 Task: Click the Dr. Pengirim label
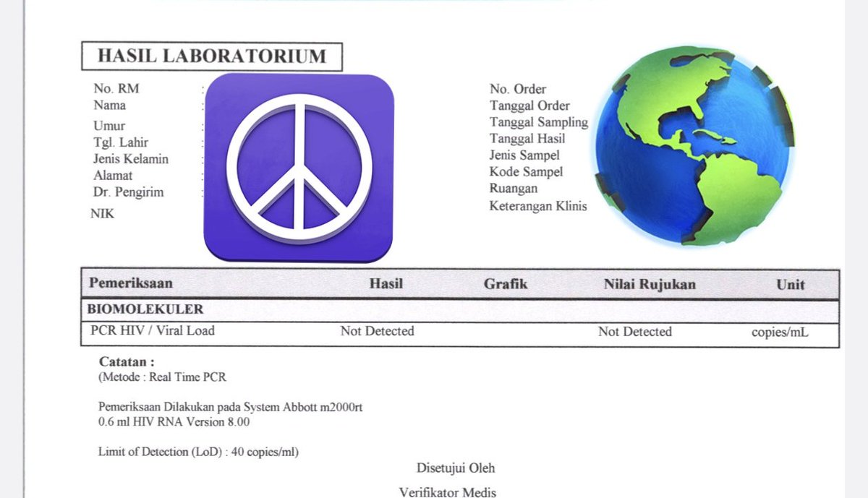pos(129,192)
